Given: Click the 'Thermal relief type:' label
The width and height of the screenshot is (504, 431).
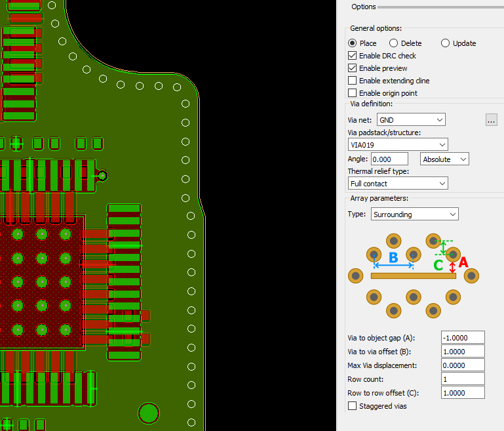Looking at the screenshot, I should tap(378, 171).
